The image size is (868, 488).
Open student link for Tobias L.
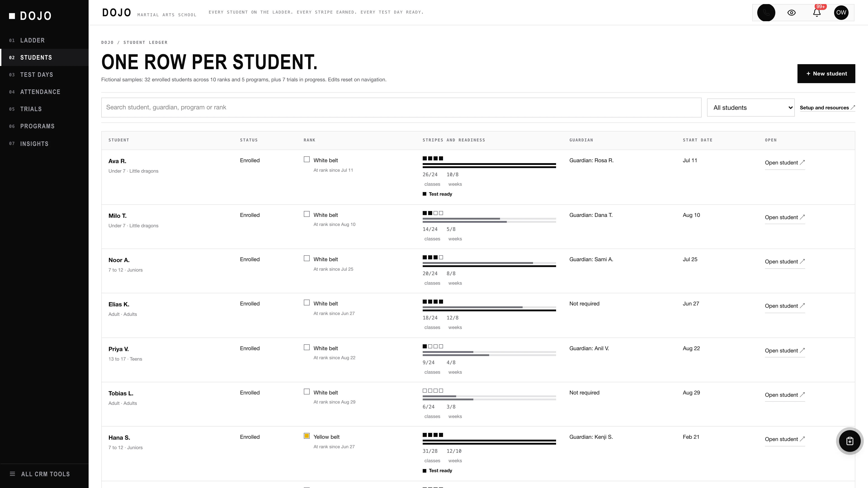(784, 395)
